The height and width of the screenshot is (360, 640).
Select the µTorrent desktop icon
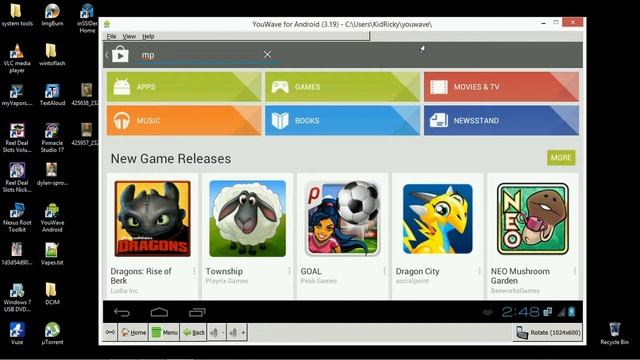click(52, 333)
